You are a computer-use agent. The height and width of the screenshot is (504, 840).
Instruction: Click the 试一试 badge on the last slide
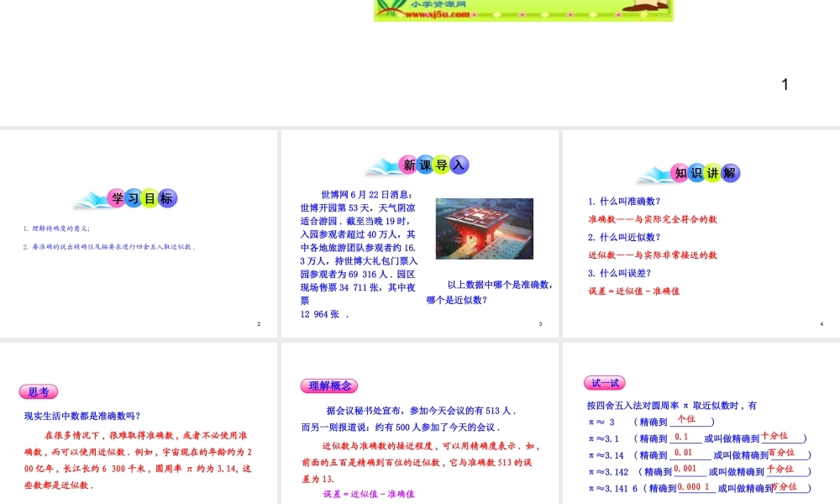tap(605, 383)
